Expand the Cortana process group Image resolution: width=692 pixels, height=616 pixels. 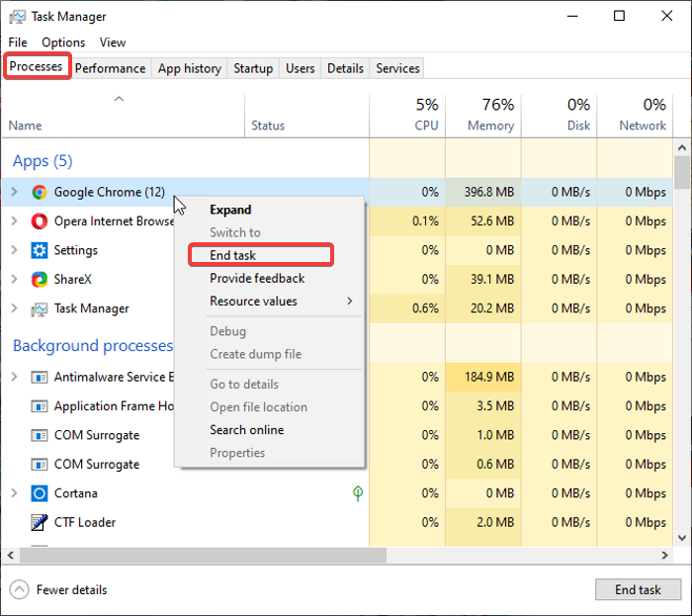click(14, 493)
